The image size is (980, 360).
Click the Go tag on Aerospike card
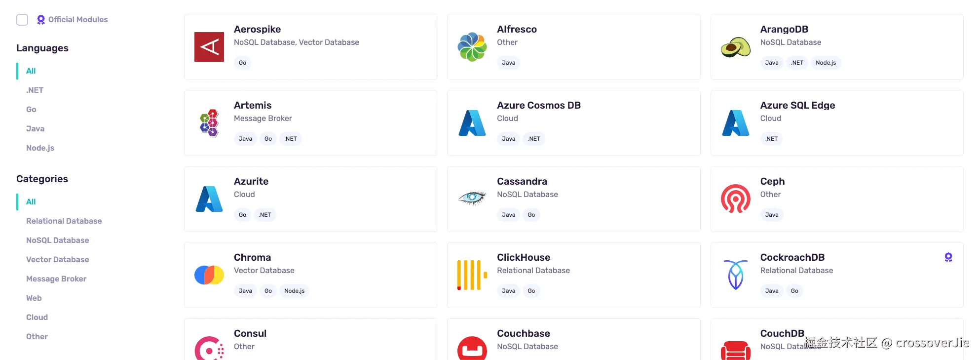(x=242, y=63)
